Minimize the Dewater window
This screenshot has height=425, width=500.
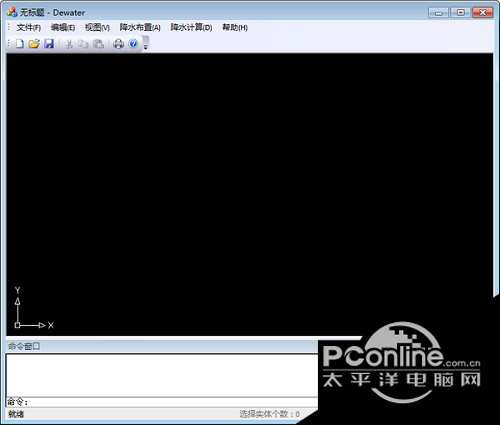click(438, 13)
